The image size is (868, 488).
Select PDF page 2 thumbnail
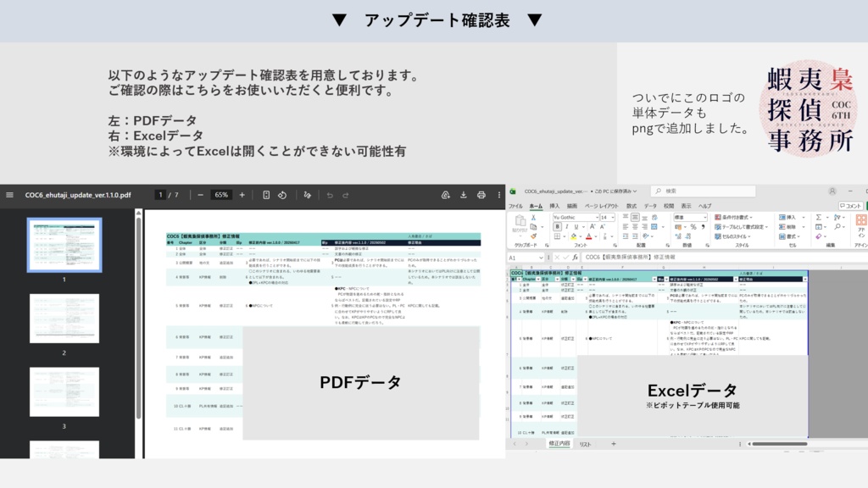click(64, 319)
